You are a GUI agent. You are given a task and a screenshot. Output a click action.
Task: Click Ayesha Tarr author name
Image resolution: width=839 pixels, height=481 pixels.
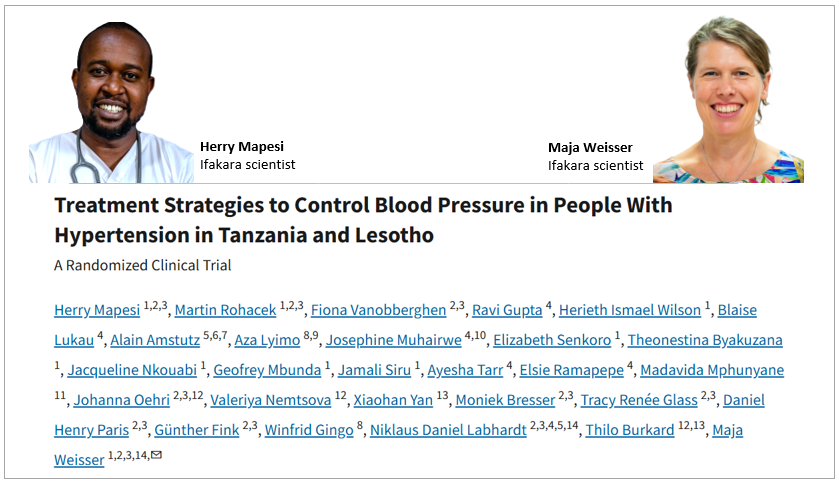pyautogui.click(x=464, y=371)
